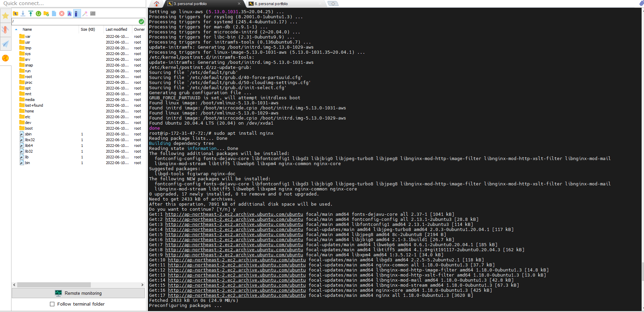Viewport: 644px width, 312px height.
Task: Refresh the SFTP folder listing
Action: coord(38,14)
